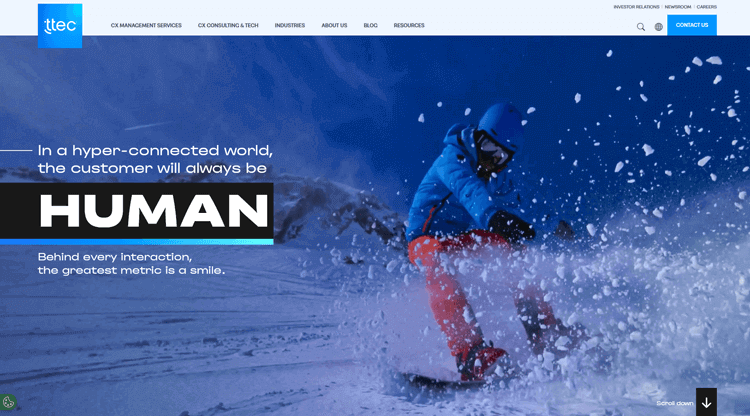Open the globe language selector icon

[659, 27]
